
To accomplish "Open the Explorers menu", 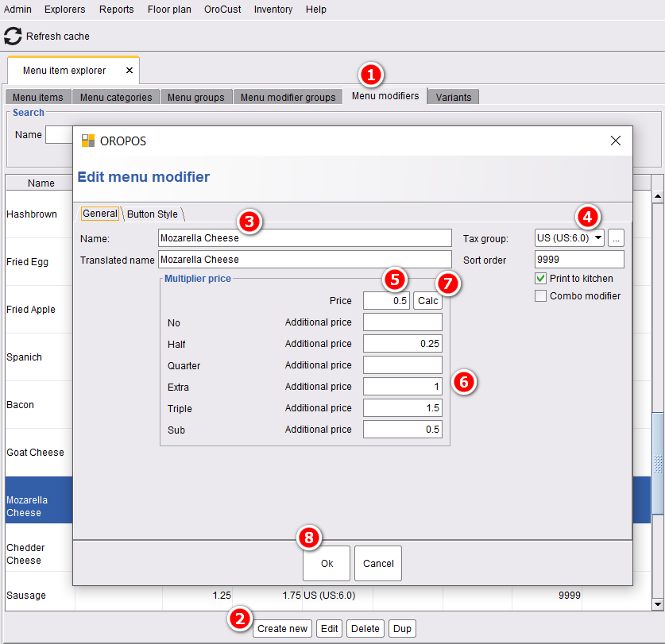I will click(64, 10).
